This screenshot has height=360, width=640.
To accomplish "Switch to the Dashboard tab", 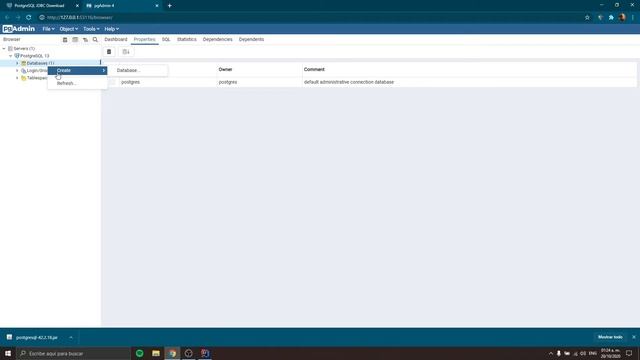I will (x=116, y=40).
